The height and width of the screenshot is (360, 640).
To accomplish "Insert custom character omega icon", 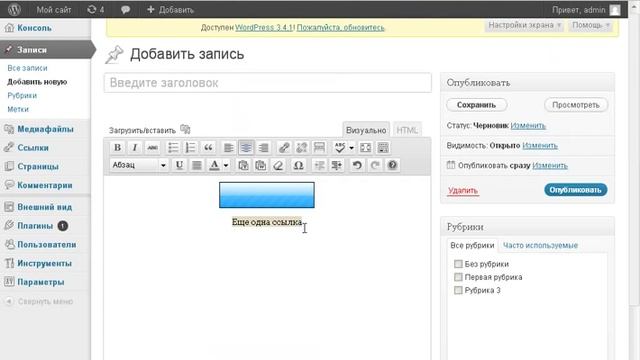I will pos(298,165).
